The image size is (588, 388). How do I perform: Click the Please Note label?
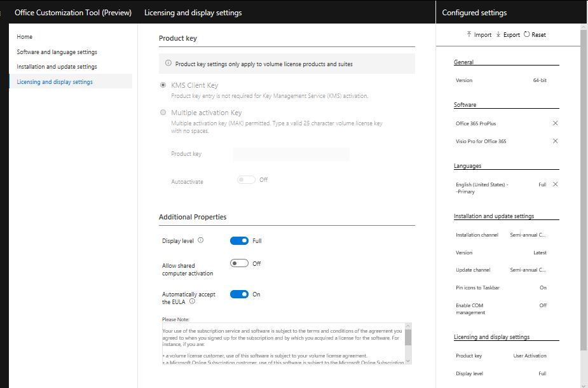175,319
